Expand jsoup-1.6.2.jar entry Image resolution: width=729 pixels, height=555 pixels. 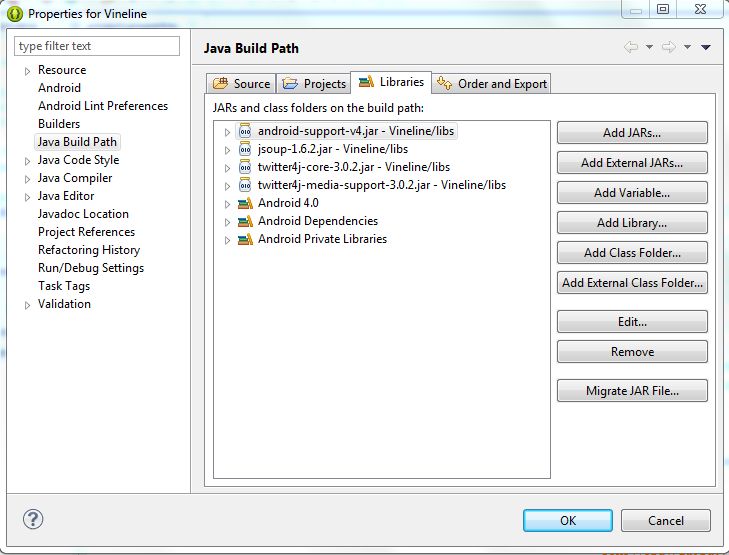(227, 150)
